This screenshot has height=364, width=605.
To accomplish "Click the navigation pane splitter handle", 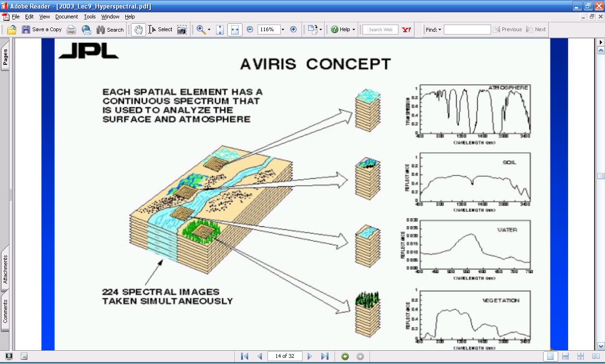I will pos(11,195).
